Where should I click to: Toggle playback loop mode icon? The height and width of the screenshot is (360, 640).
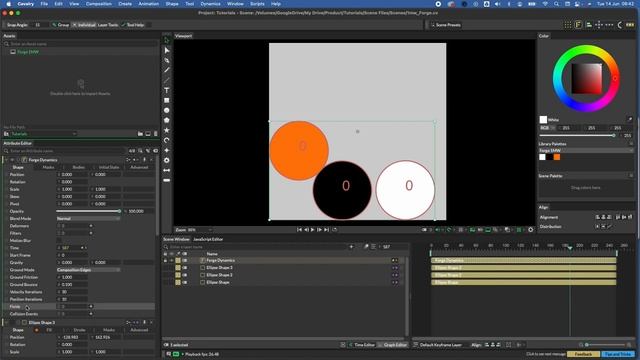click(335, 230)
